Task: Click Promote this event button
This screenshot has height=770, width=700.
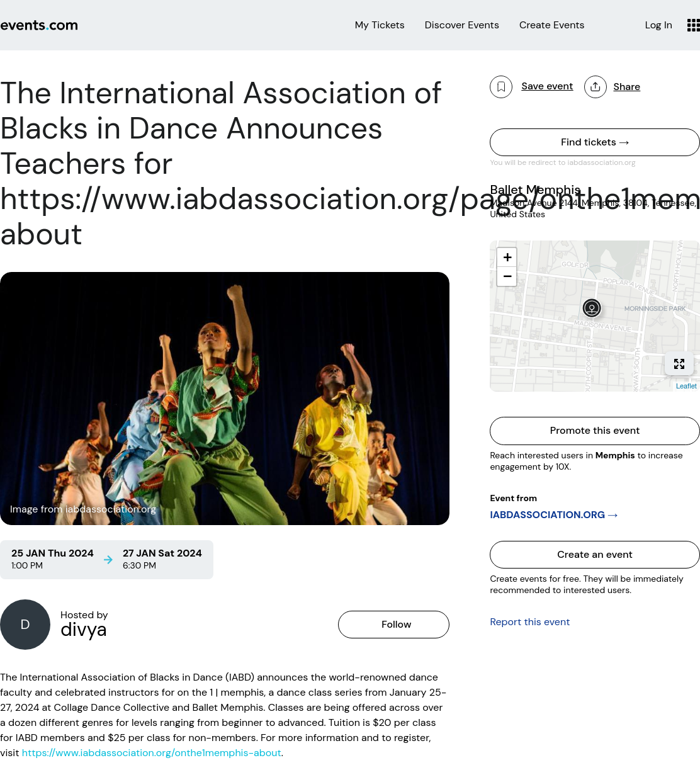Action: pyautogui.click(x=595, y=431)
